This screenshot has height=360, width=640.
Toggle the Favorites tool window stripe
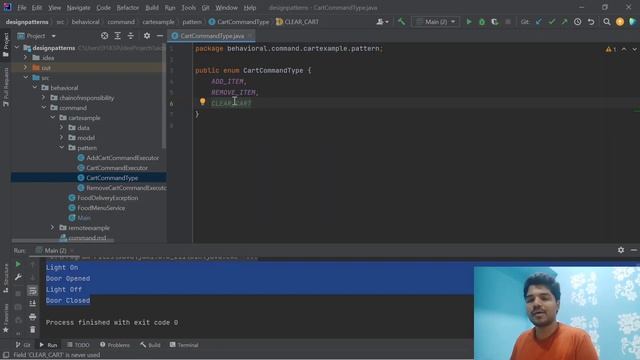click(6, 318)
